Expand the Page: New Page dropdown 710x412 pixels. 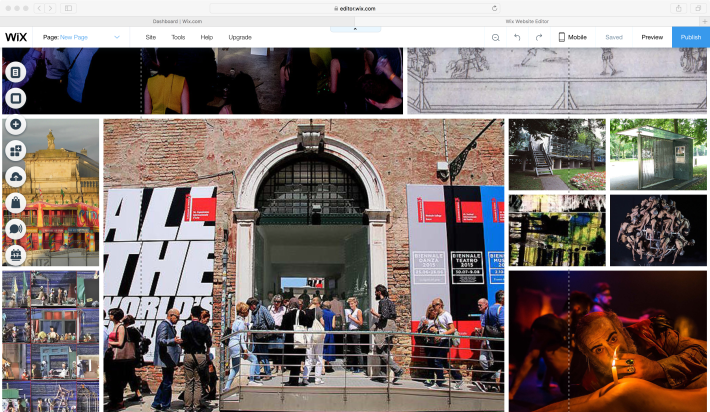81,37
